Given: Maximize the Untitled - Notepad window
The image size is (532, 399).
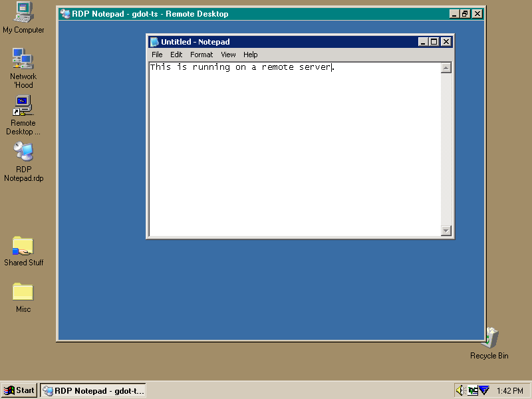Looking at the screenshot, I should click(434, 42).
